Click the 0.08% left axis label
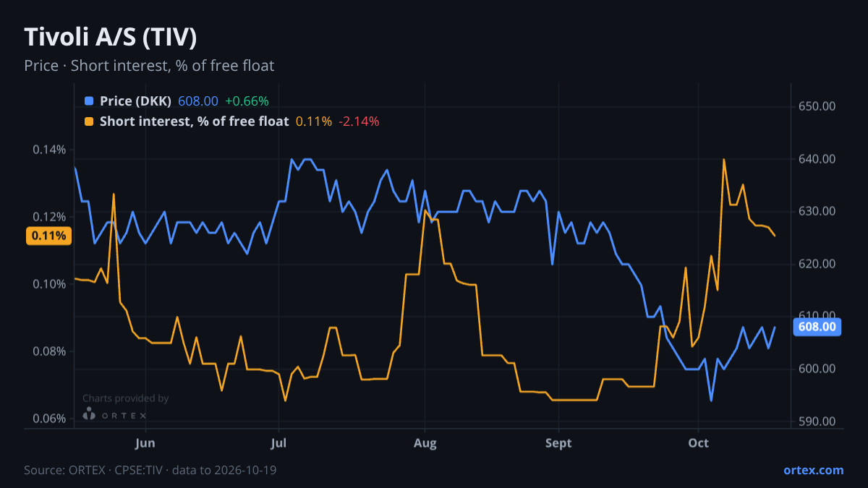Screen dimensions: 868x488 point(49,351)
